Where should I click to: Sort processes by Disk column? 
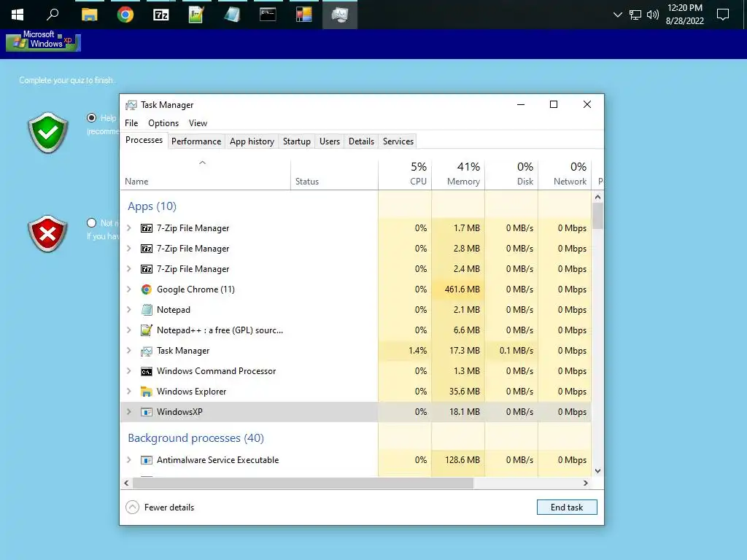point(511,174)
